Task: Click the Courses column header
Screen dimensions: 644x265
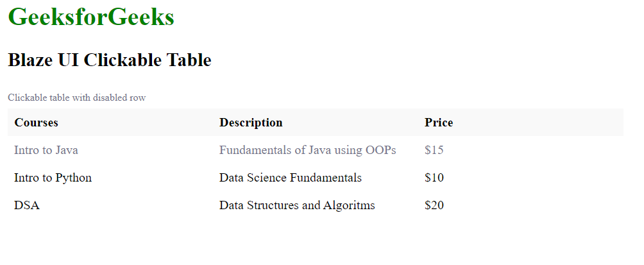Action: [x=36, y=123]
